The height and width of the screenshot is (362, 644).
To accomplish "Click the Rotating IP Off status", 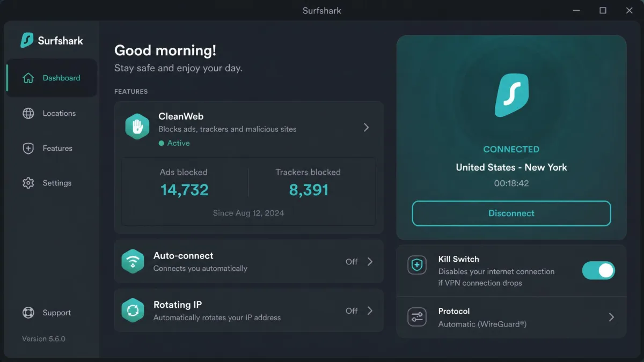I will [352, 311].
